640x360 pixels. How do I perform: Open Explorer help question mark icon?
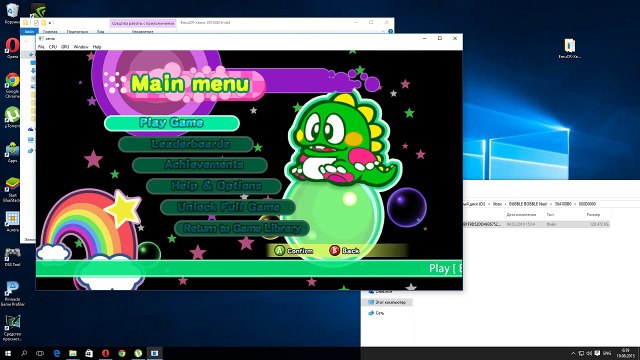click(391, 31)
